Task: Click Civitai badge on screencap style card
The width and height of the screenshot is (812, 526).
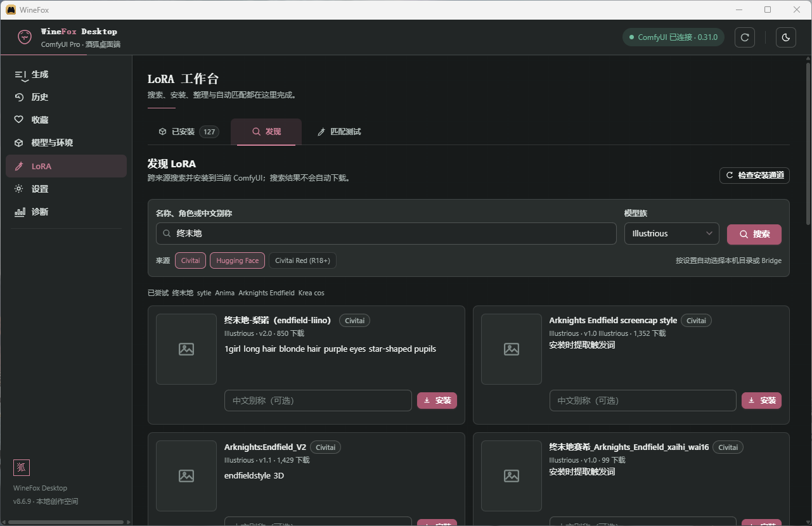Action: (696, 321)
